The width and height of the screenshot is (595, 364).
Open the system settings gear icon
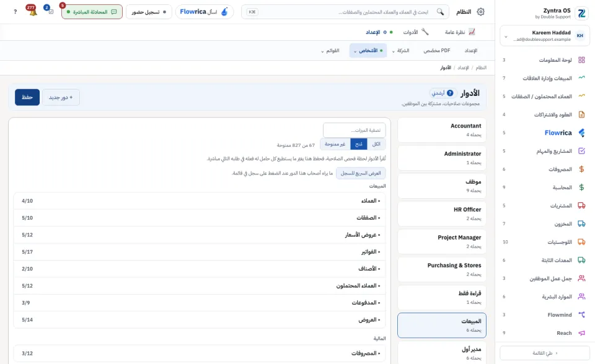pos(480,12)
